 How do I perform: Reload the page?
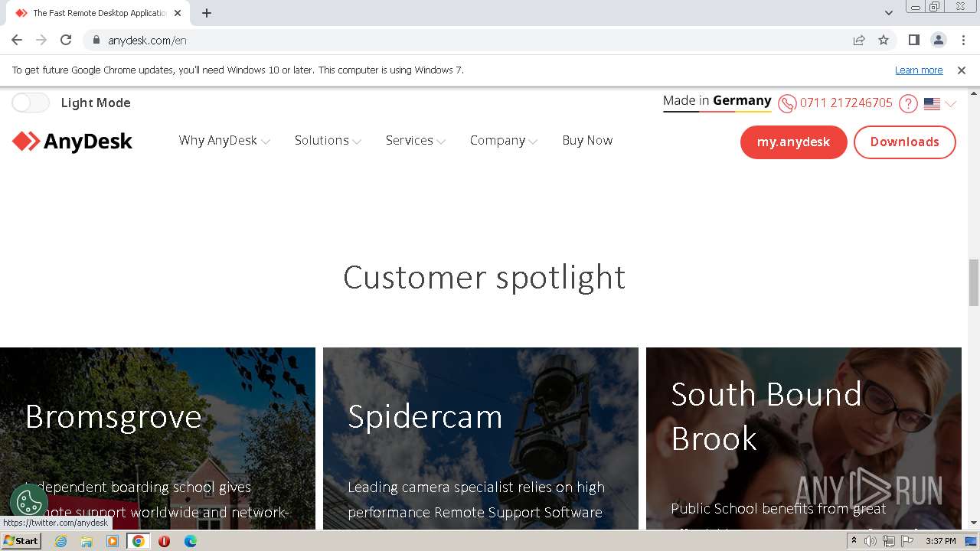click(66, 40)
